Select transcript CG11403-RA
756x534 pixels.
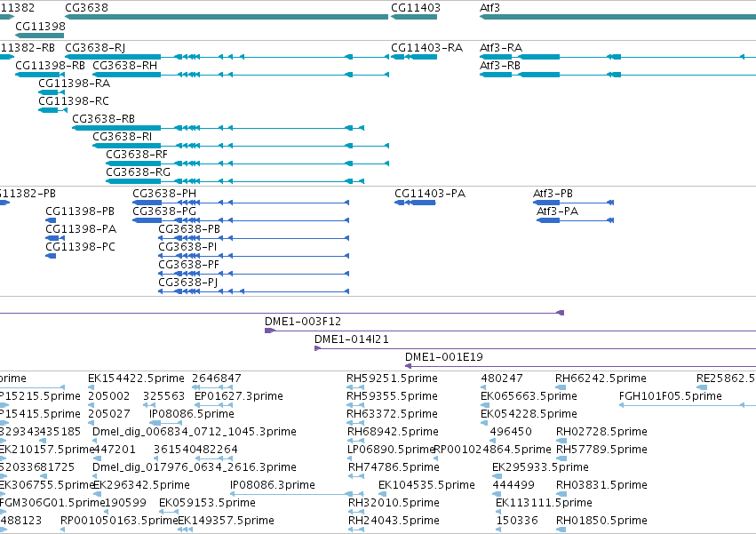(x=414, y=57)
